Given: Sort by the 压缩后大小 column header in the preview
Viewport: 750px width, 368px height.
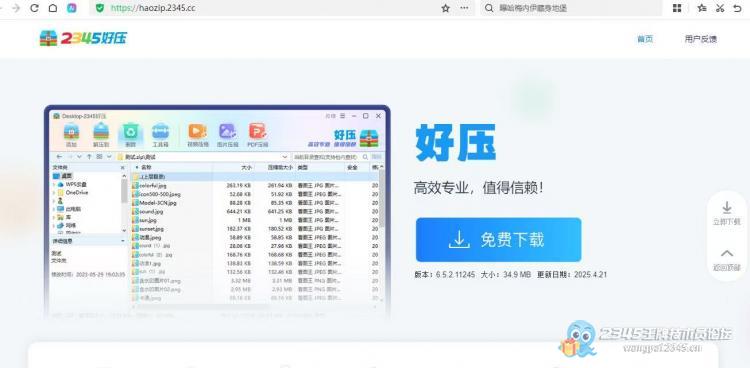Looking at the screenshot, I should (x=280, y=168).
